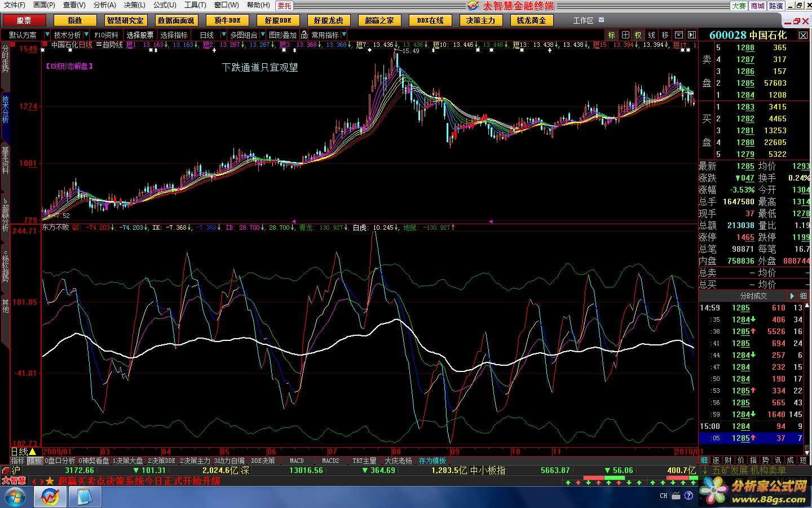Click the 数据面面观 button
Viewport: 812px width, 508px height.
tap(176, 20)
